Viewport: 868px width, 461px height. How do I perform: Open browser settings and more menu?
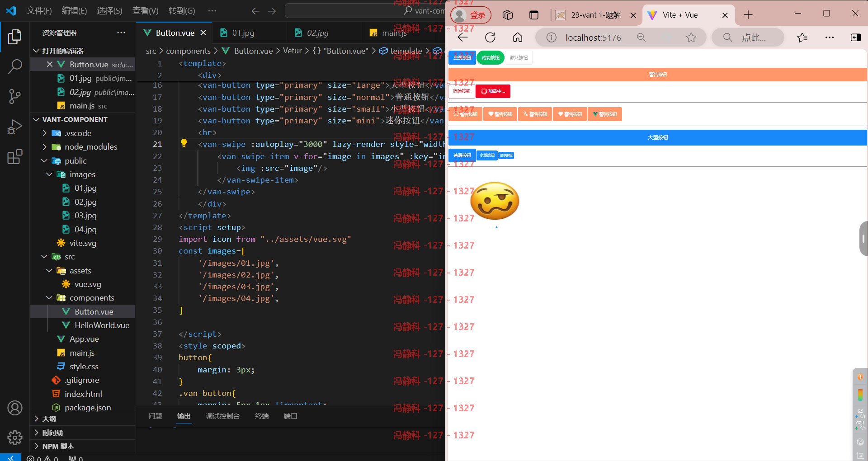click(829, 38)
